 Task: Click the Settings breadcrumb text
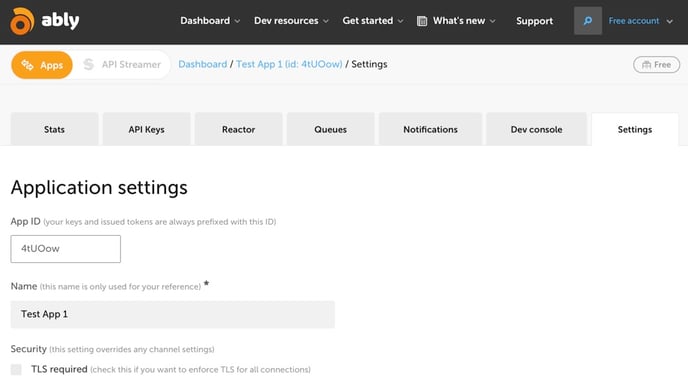[369, 64]
